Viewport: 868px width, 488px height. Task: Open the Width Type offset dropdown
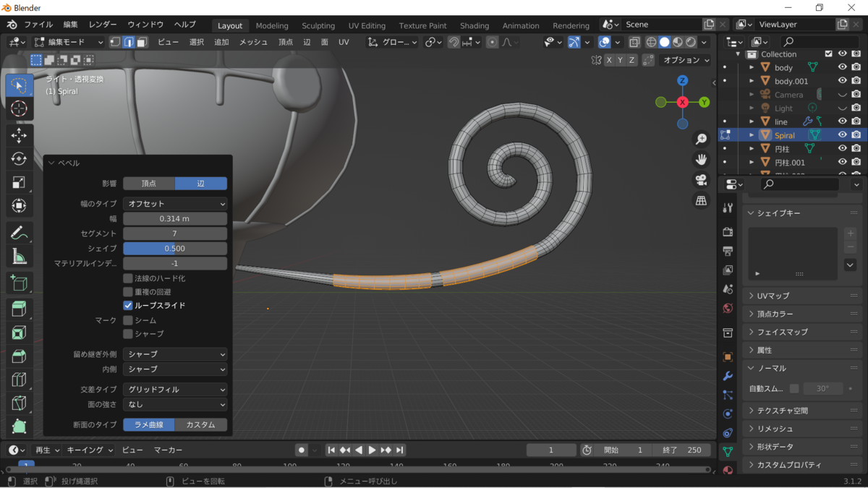(x=175, y=204)
